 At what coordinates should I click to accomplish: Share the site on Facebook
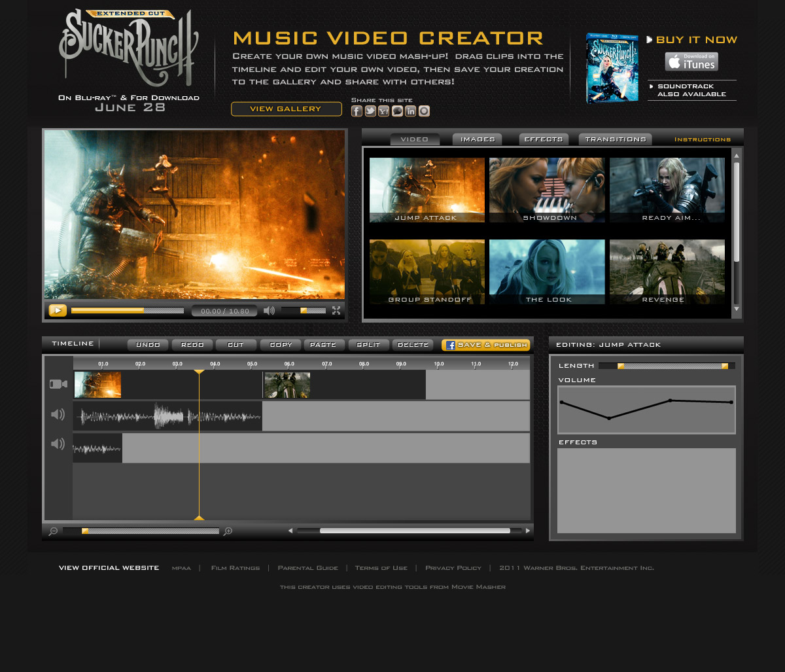357,111
